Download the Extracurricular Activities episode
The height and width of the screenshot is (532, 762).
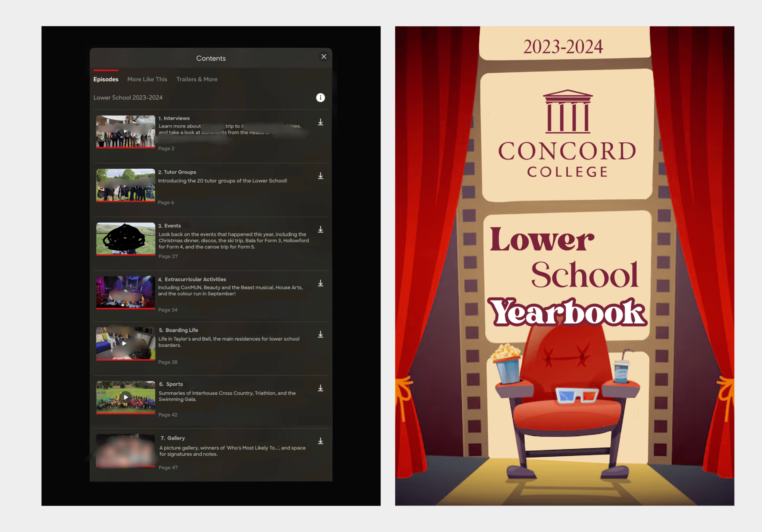[x=320, y=283]
